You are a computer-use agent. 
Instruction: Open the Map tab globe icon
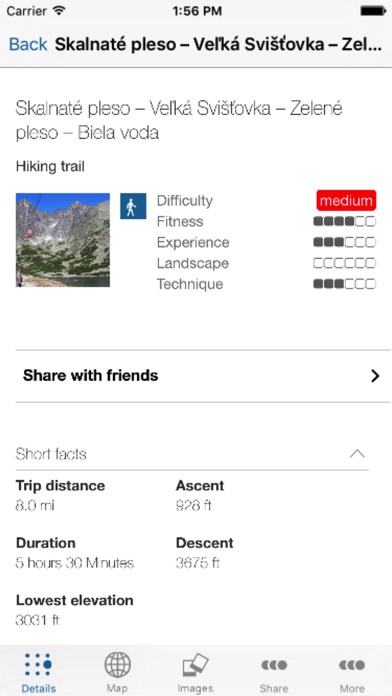click(x=118, y=664)
